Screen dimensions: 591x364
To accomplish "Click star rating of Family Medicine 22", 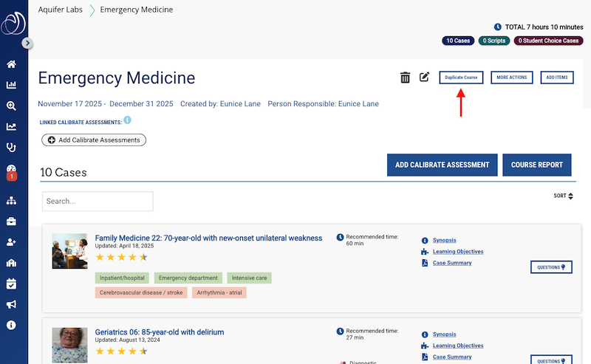I will pyautogui.click(x=121, y=258).
